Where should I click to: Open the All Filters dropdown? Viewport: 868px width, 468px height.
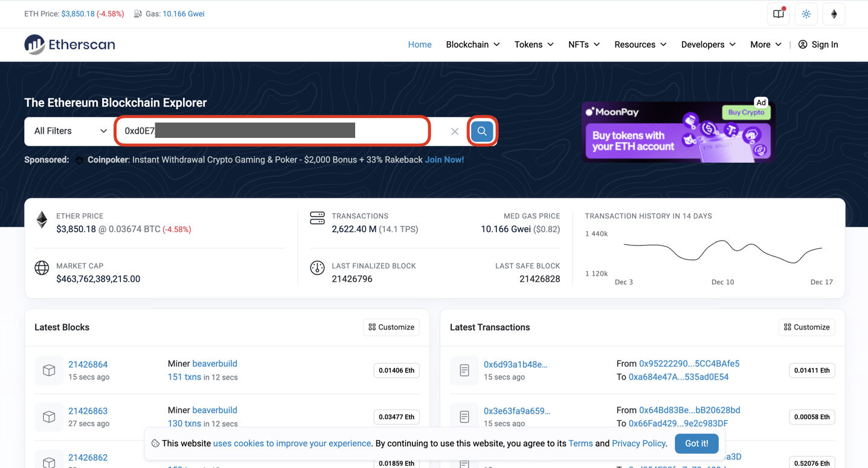(x=70, y=131)
